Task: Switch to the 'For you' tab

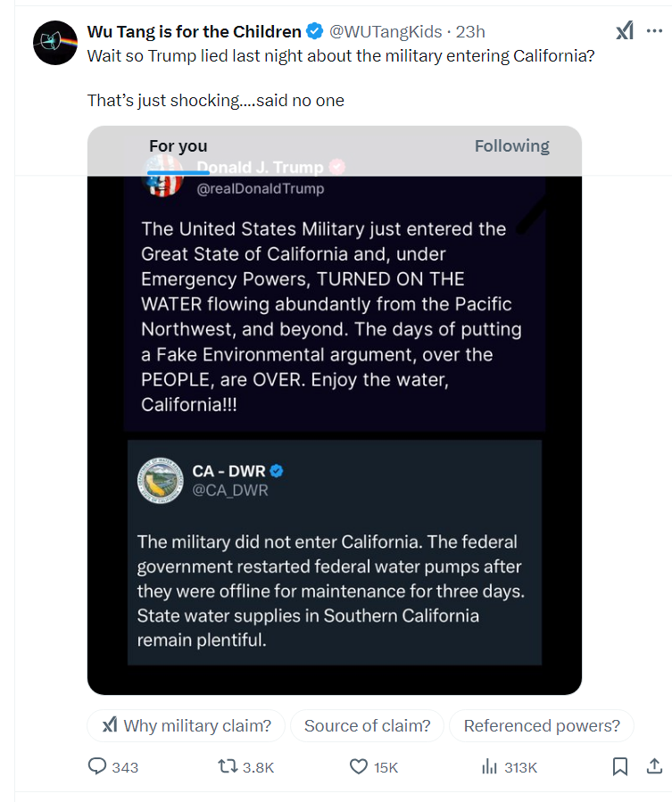Action: [x=178, y=146]
